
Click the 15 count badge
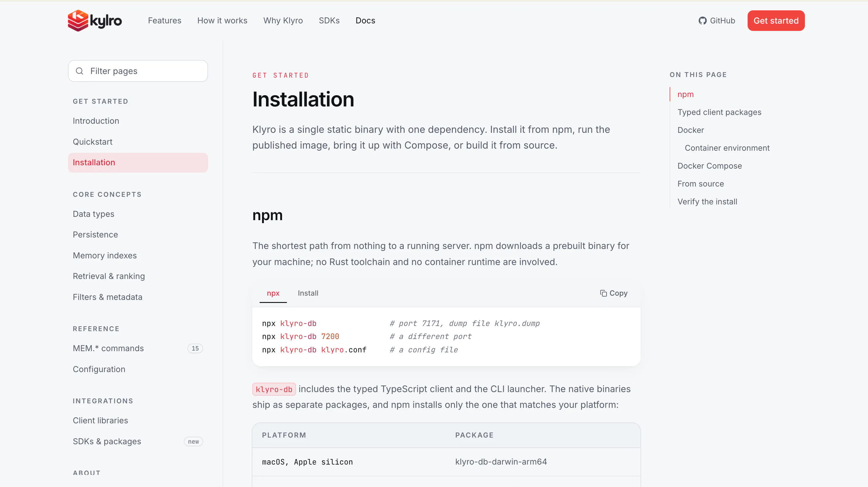pos(195,348)
